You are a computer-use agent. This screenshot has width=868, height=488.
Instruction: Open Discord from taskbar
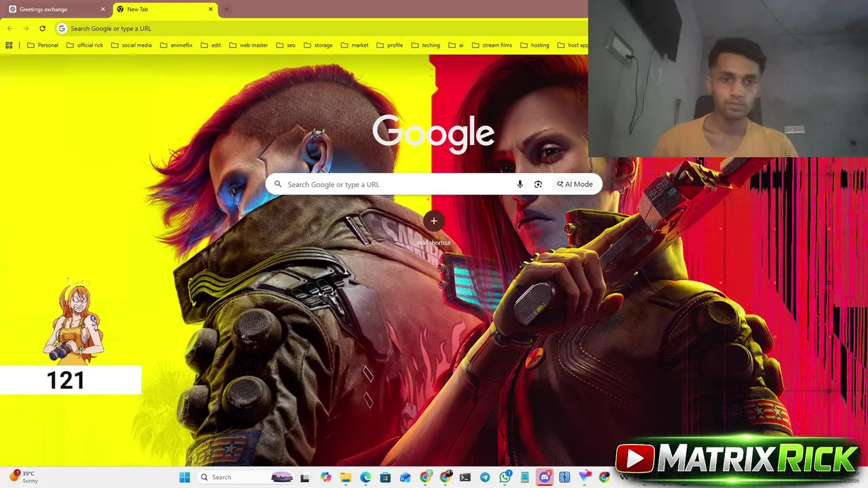[x=545, y=477]
